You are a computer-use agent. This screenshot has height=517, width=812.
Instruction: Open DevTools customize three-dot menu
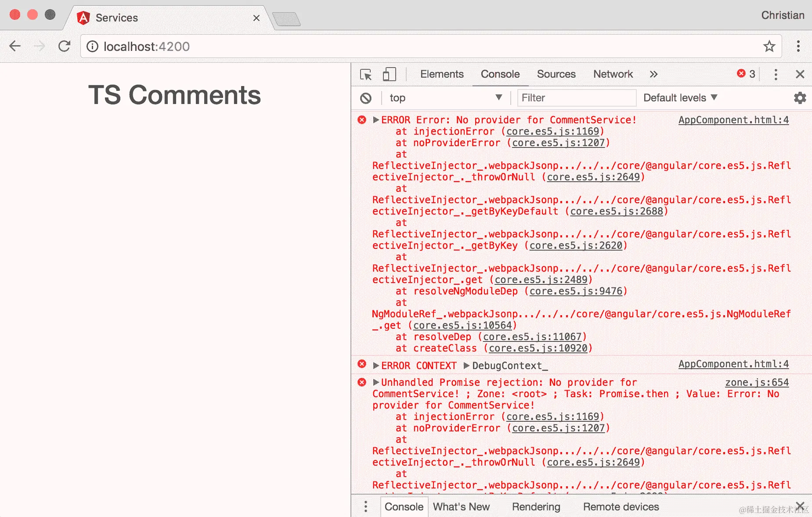pos(776,74)
